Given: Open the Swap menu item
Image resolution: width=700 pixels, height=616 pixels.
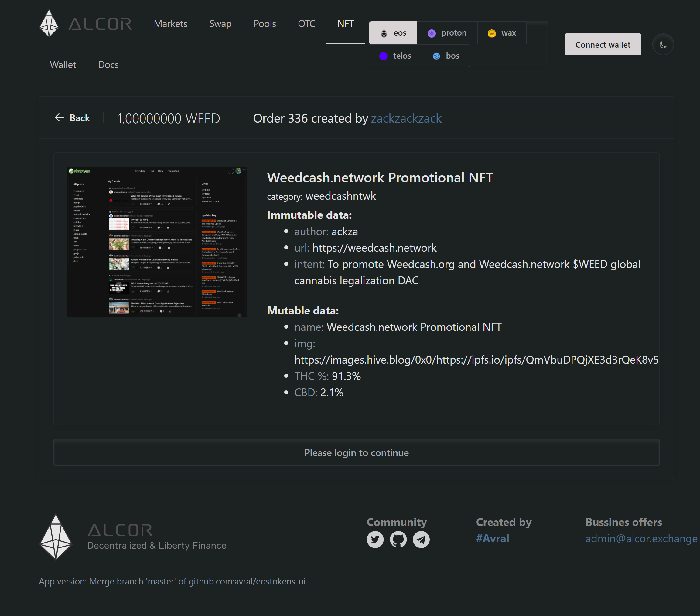Looking at the screenshot, I should coord(220,24).
